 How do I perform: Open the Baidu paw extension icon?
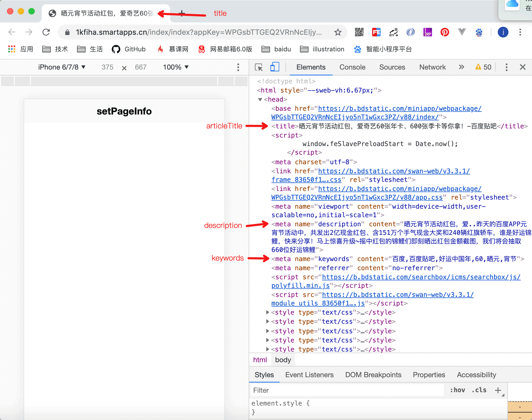click(479, 32)
